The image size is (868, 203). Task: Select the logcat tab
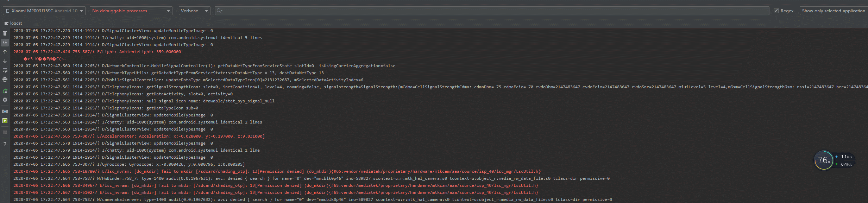[13, 23]
